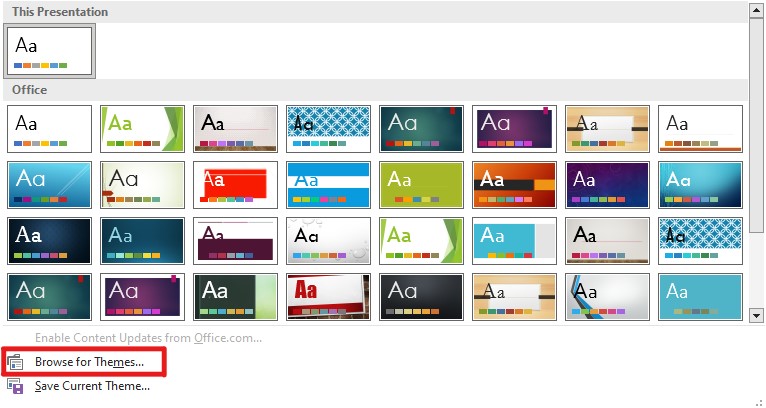Apply white default theme in Office section
The width and height of the screenshot is (766, 408).
pyautogui.click(x=49, y=129)
